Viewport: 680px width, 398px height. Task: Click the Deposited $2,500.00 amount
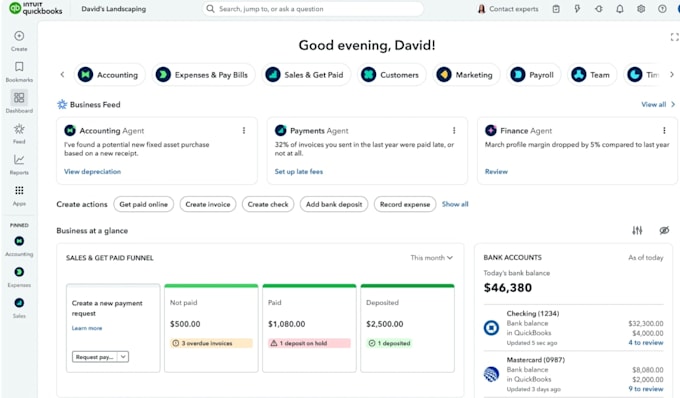[385, 324]
